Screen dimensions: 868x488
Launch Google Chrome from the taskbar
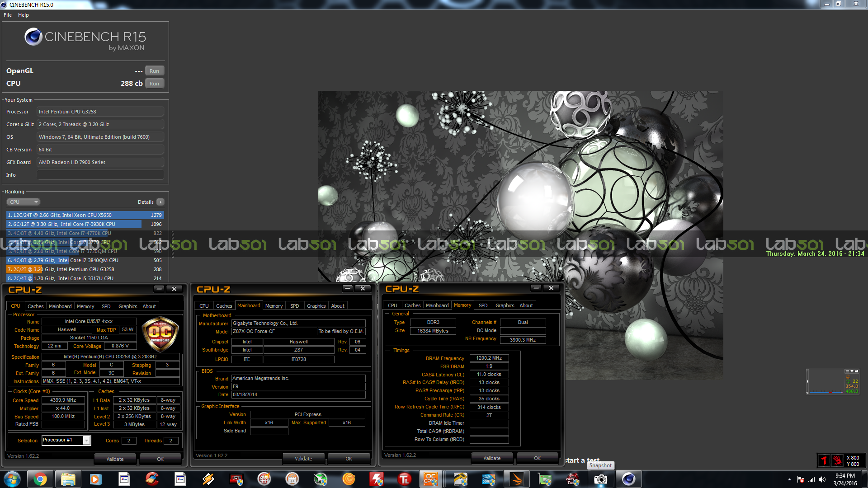(x=40, y=479)
